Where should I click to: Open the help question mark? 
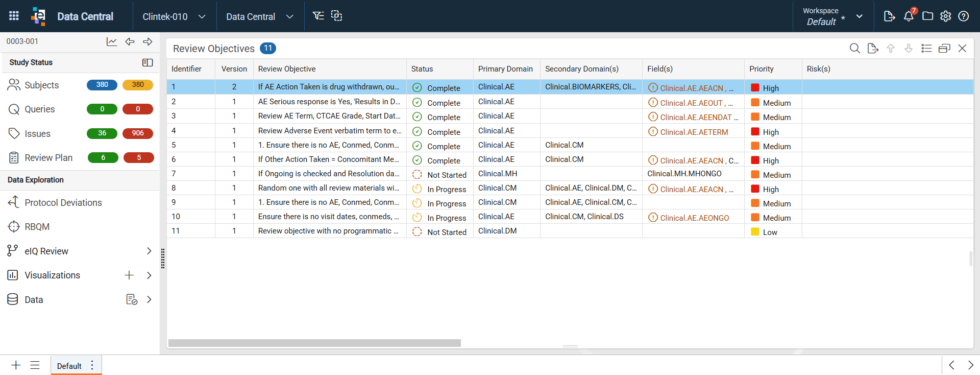pos(964,16)
